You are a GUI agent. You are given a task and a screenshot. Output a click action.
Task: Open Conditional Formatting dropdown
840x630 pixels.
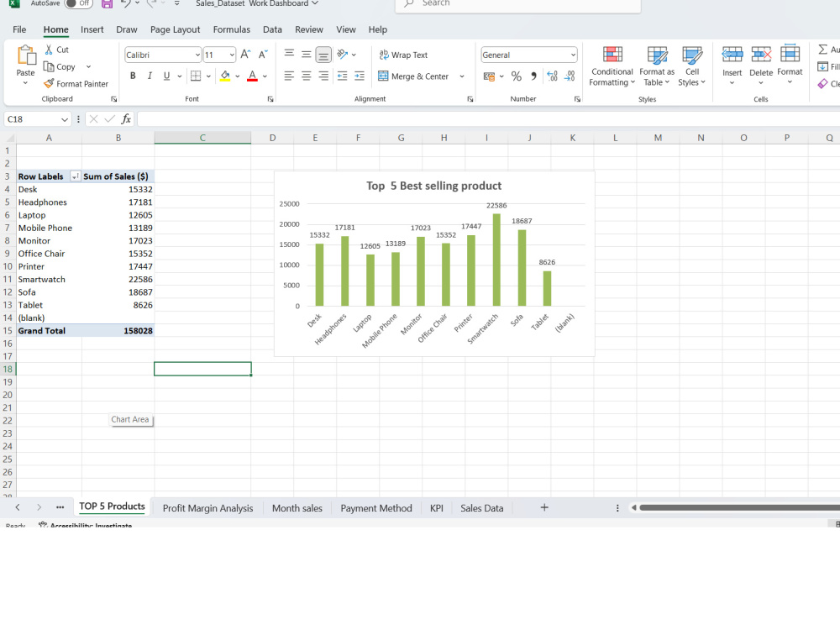tap(612, 66)
